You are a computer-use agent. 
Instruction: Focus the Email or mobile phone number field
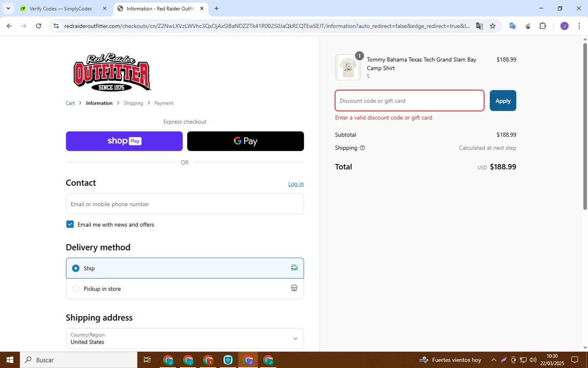coord(185,204)
